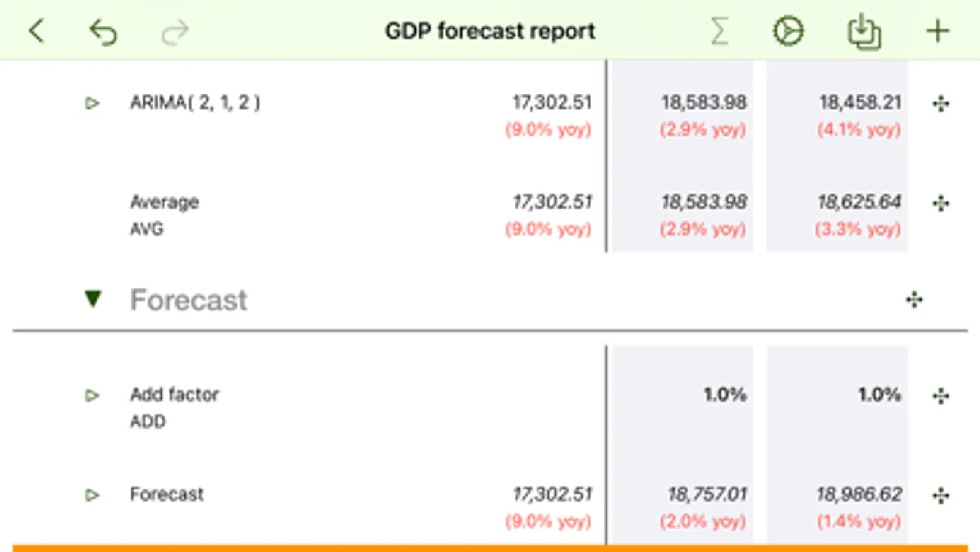The width and height of the screenshot is (980, 552).
Task: Select the Average AVG row label
Action: tap(164, 215)
